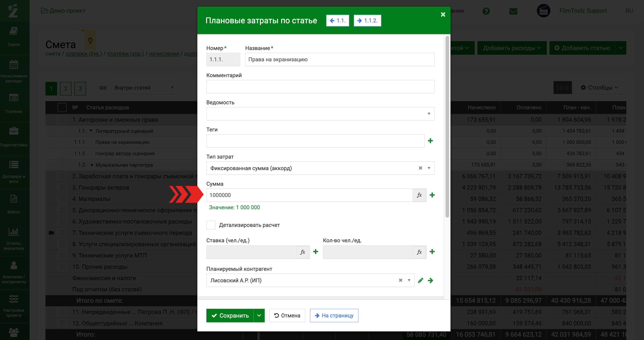Close the Плановые затраты dialog with the X
The image size is (644, 340).
(443, 14)
